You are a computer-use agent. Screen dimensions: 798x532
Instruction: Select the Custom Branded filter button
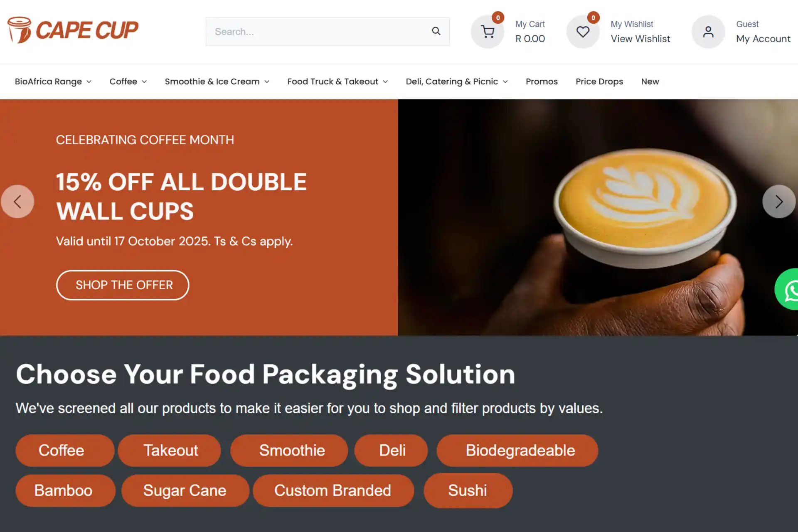coord(333,490)
